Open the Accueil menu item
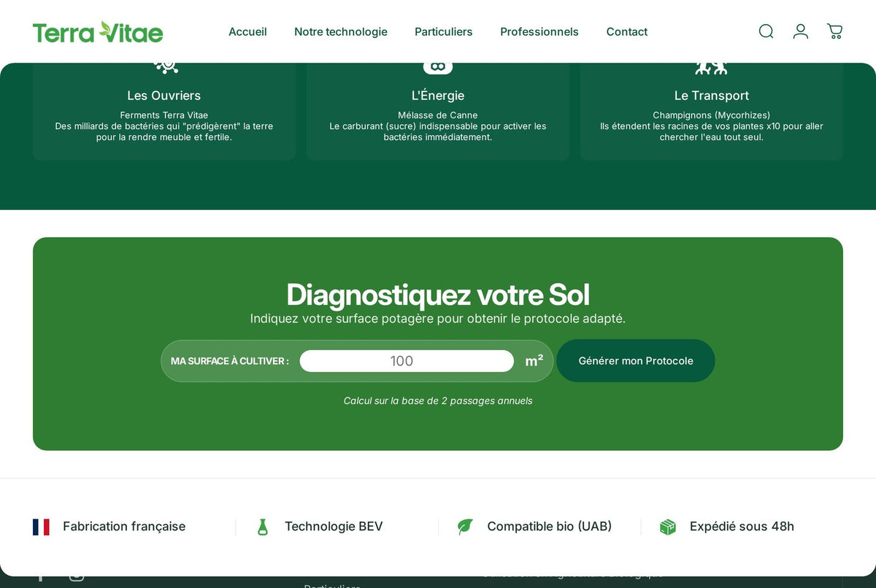Screen dimensions: 876x588 (x=247, y=32)
